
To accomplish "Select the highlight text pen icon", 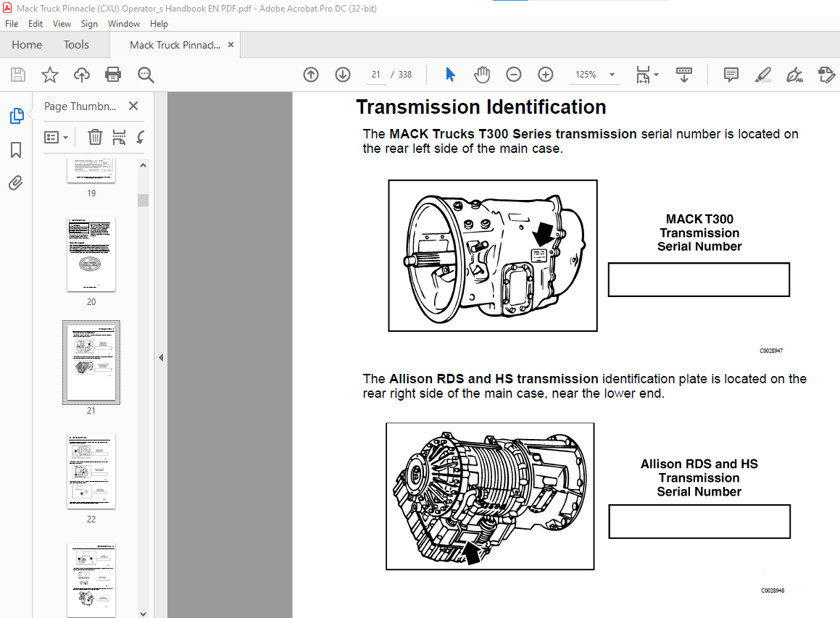I will tap(763, 75).
